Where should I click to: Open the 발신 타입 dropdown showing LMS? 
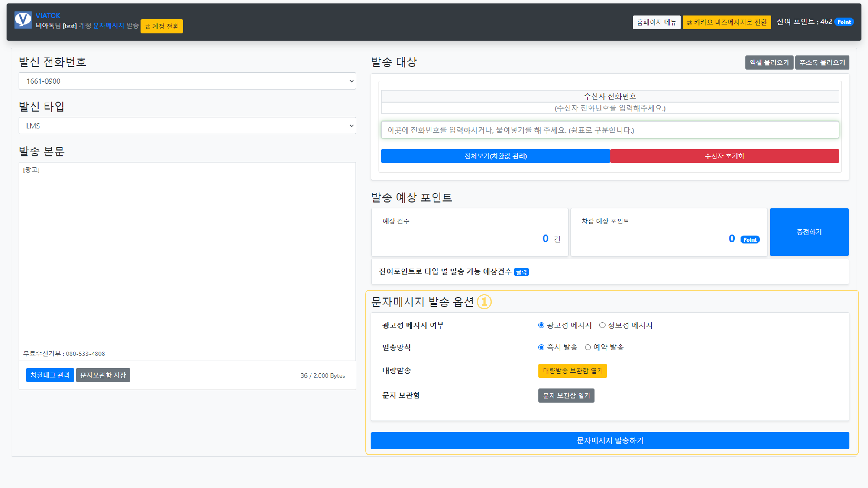click(187, 126)
